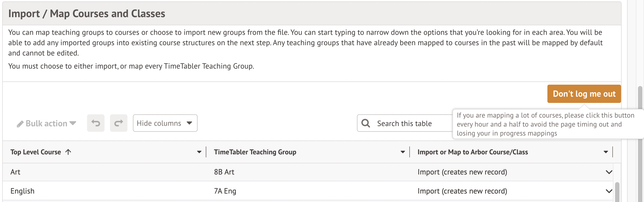Image resolution: width=644 pixels, height=202 pixels.
Task: Click the pencil icon beside Bulk action
Action: (x=20, y=124)
